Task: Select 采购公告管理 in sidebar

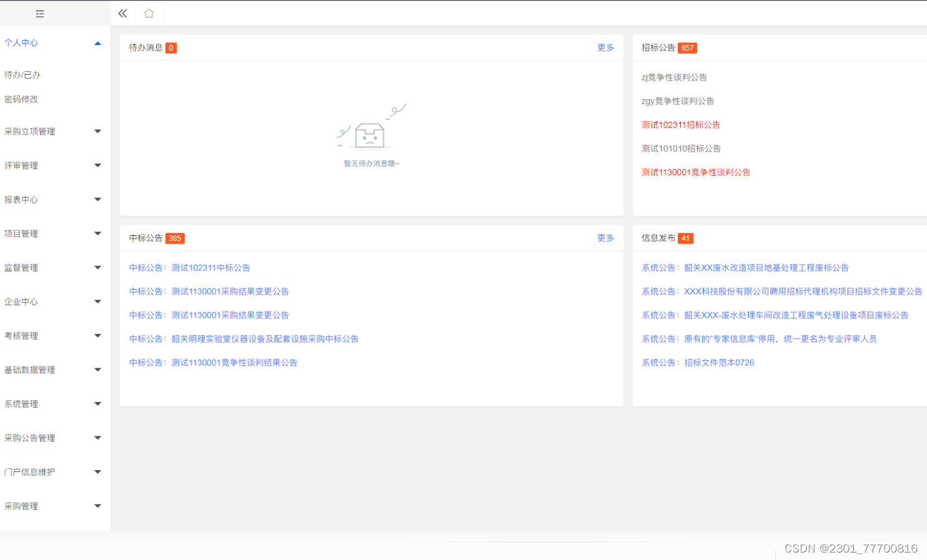Action: pos(29,438)
